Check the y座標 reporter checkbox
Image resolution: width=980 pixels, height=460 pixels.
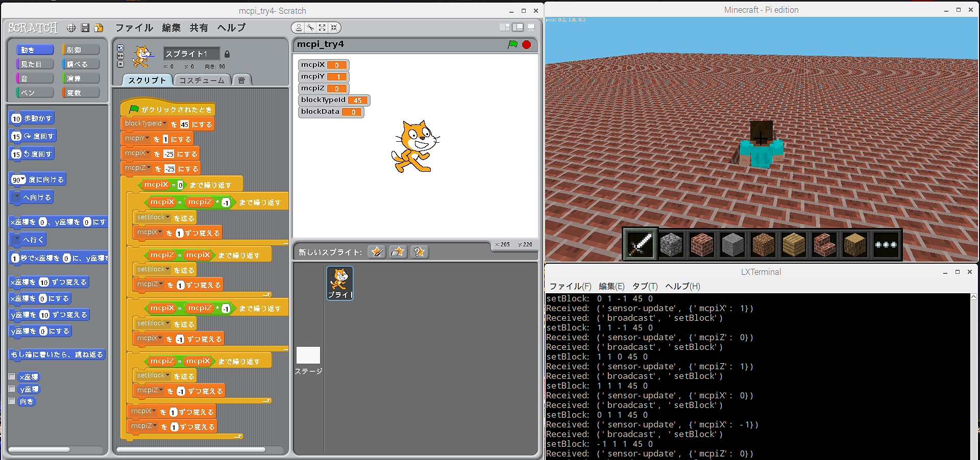click(12, 389)
